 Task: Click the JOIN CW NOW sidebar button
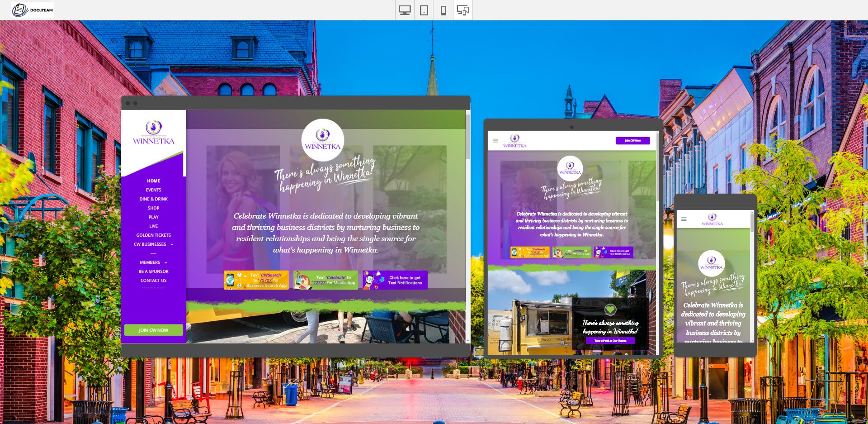[153, 330]
